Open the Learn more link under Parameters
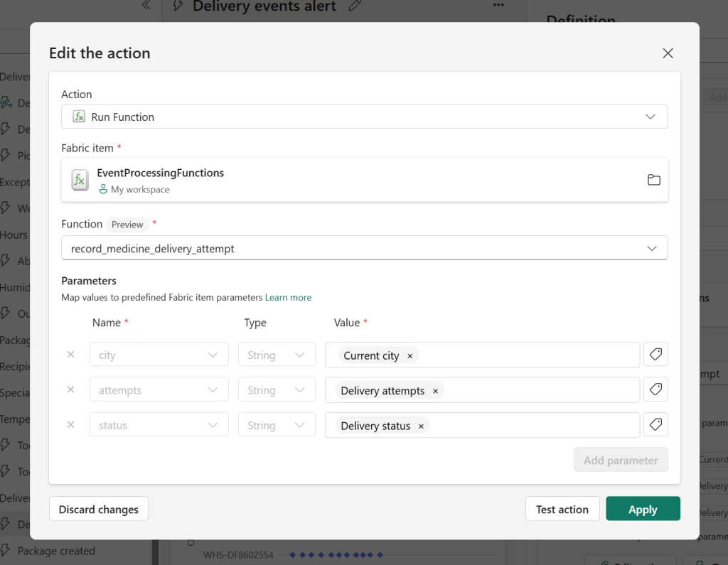This screenshot has height=565, width=728. pos(288,297)
